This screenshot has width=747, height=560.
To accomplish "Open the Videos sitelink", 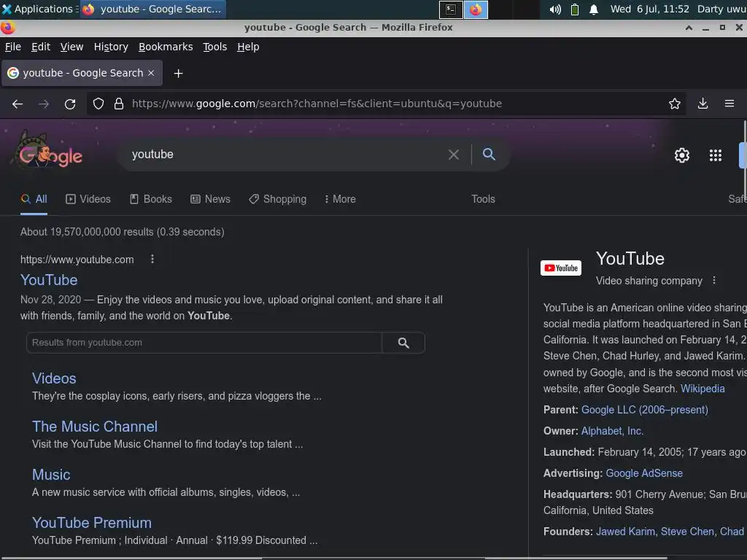I will [x=54, y=378].
